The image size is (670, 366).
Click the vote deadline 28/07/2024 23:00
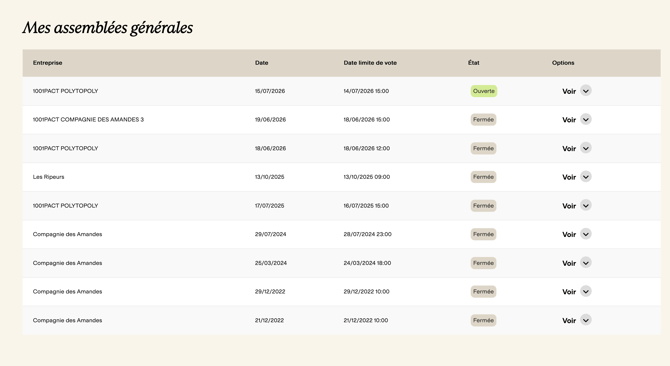367,234
